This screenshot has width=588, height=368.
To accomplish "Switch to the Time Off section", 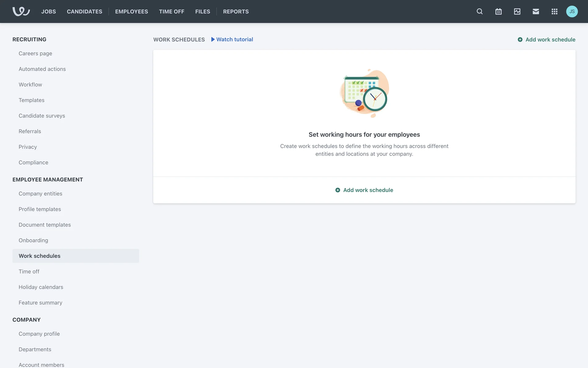I will [171, 11].
